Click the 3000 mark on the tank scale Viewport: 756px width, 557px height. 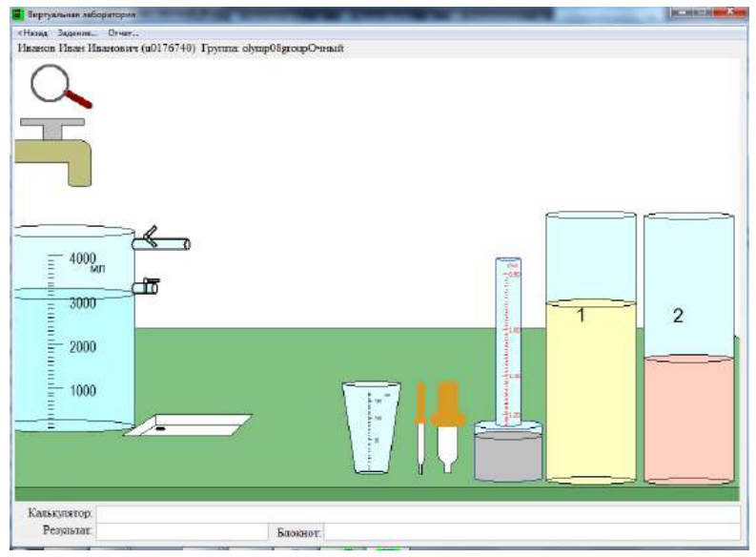click(82, 303)
